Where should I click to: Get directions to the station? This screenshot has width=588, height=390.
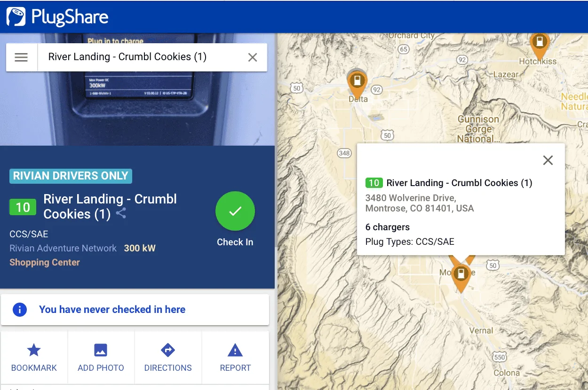[168, 358]
